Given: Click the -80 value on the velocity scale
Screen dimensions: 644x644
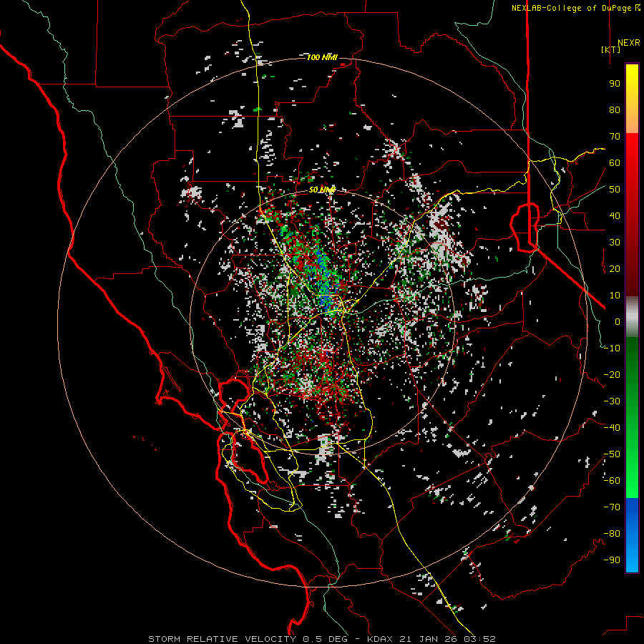Looking at the screenshot, I should coord(612,534).
